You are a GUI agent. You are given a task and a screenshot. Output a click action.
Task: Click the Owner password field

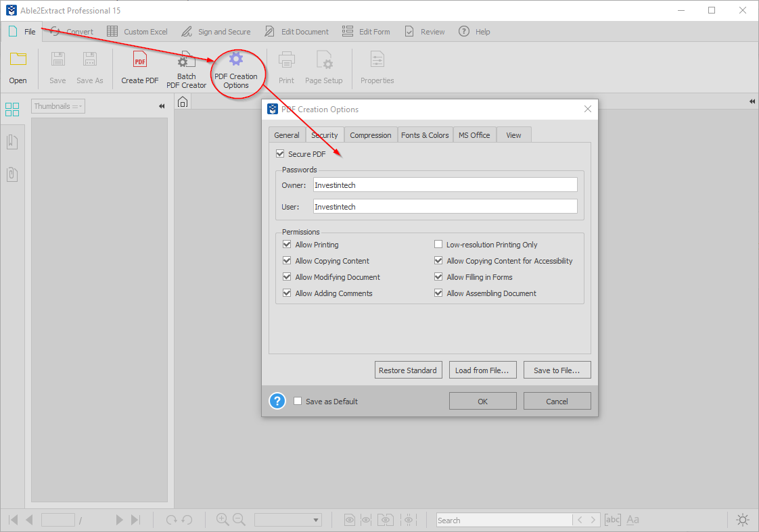click(445, 185)
